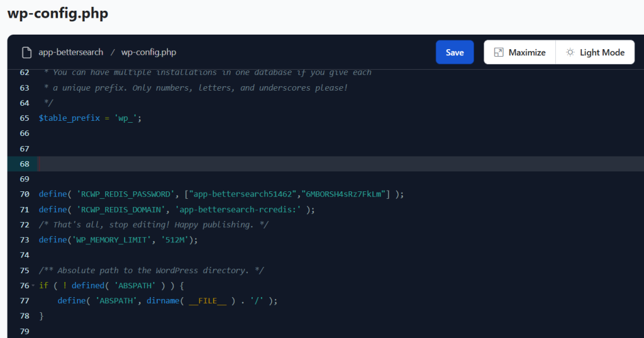Click line number 68 in the gutter
Image resolution: width=644 pixels, height=338 pixels.
point(25,164)
